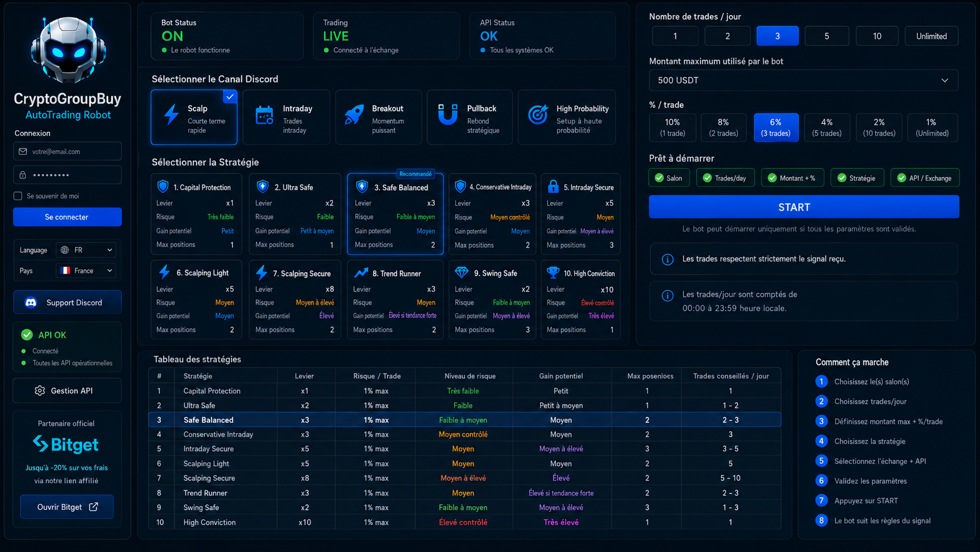Uncheck the Scalp channel checkmark

tap(230, 97)
